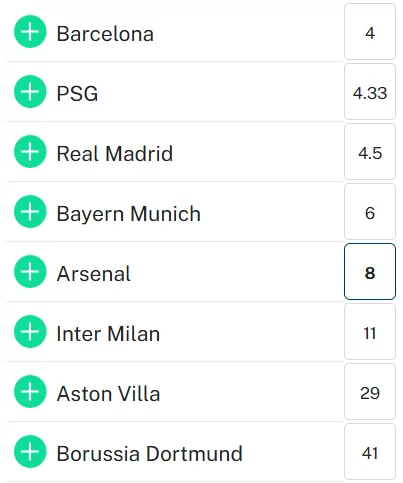Select the Barcelona odds button showing 4
Image resolution: width=403 pixels, height=483 pixels.
pyautogui.click(x=370, y=32)
